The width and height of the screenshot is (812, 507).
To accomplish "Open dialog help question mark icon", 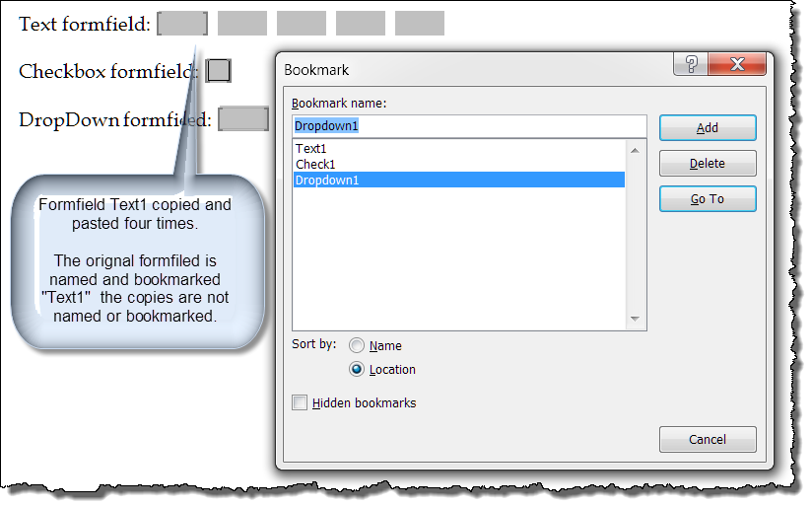I will tap(692, 64).
